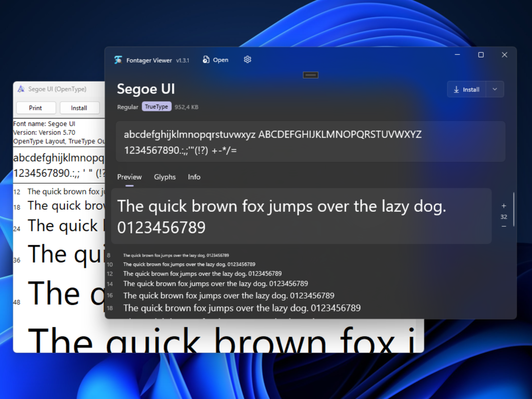
Task: Click the drag handle below the title bar
Action: [x=310, y=75]
